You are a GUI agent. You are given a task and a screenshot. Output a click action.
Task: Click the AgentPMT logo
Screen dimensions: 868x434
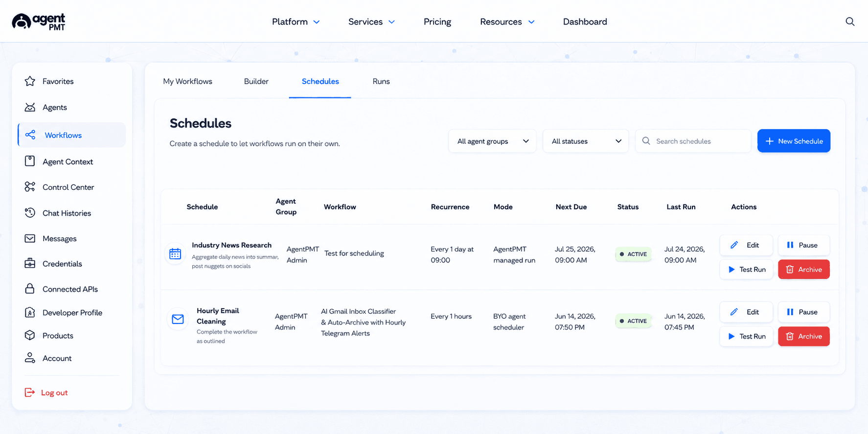coord(39,22)
